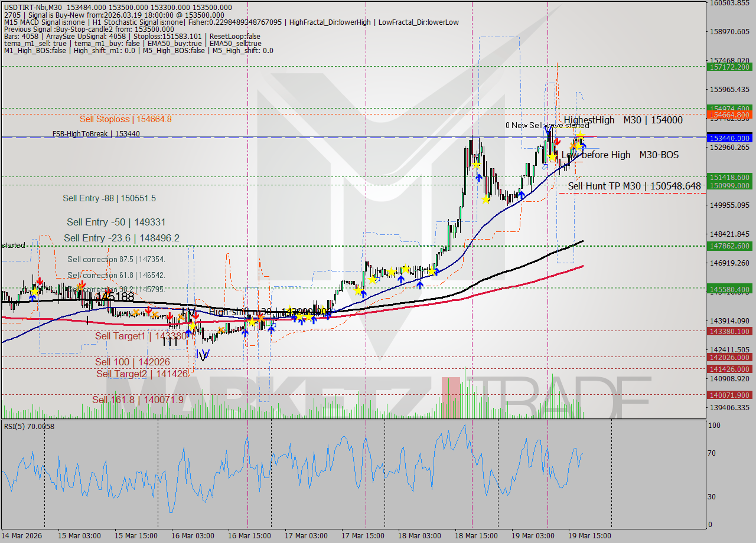Toggle the tema_m1_sell:true status text
This screenshot has width=756, height=543.
pyautogui.click(x=35, y=42)
